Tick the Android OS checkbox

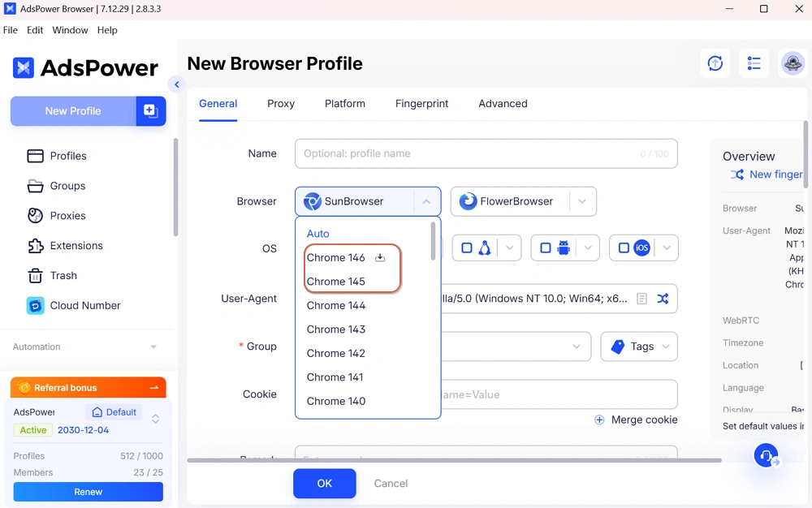546,248
